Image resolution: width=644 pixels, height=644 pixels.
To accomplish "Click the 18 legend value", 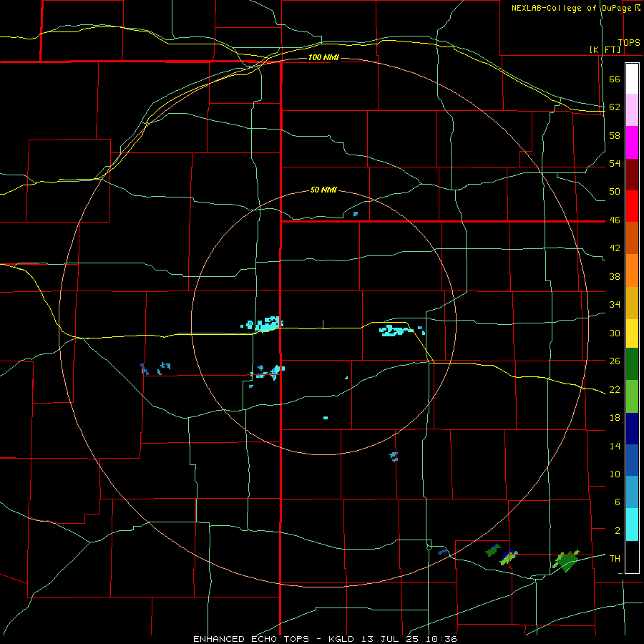I will pos(615,418).
